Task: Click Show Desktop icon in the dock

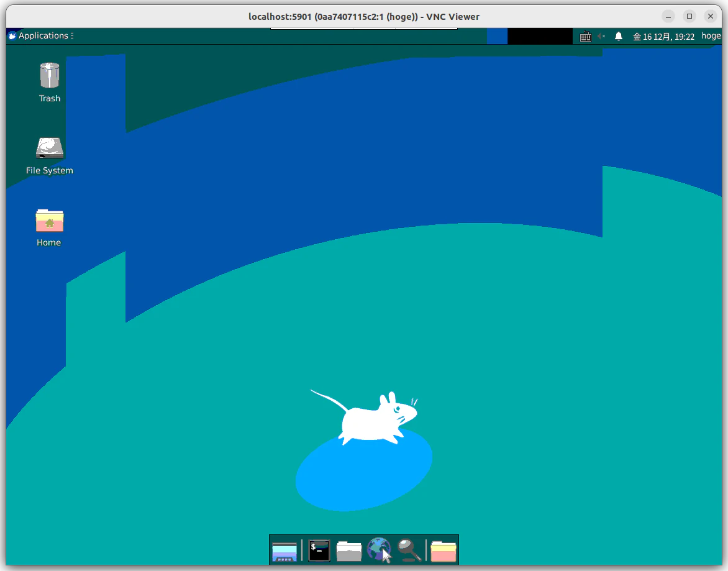Action: (x=284, y=551)
